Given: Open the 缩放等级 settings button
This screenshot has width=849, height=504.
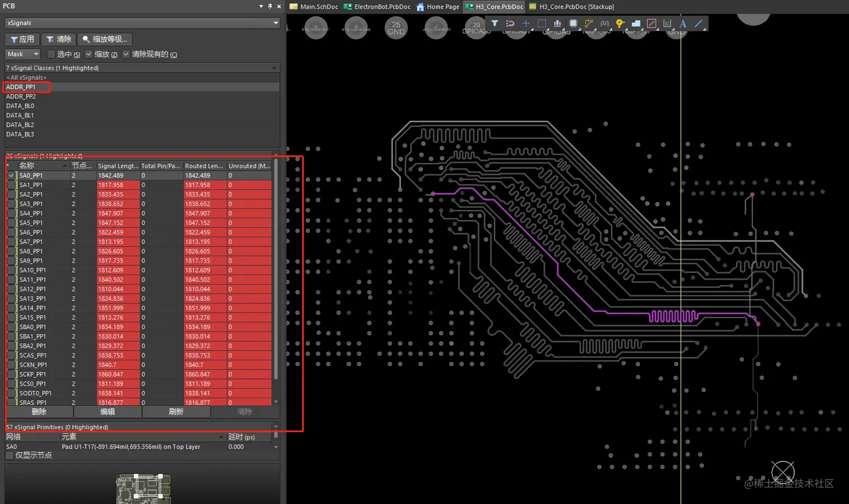Looking at the screenshot, I should [x=105, y=39].
